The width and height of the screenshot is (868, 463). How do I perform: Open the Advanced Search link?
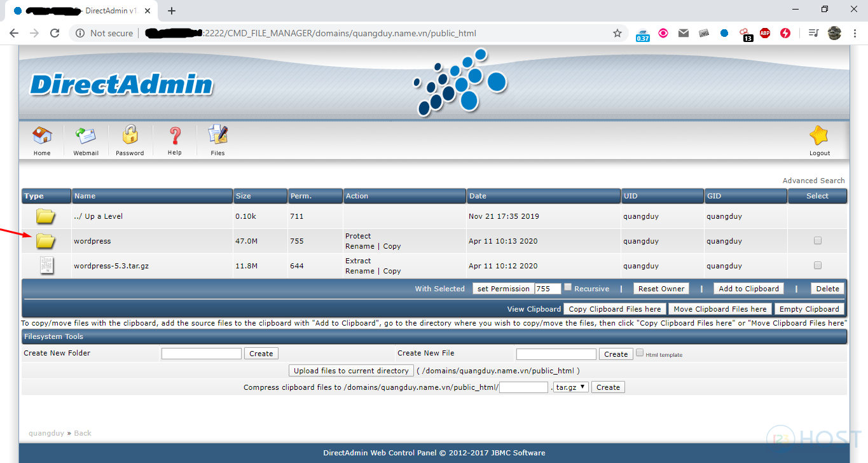(813, 181)
